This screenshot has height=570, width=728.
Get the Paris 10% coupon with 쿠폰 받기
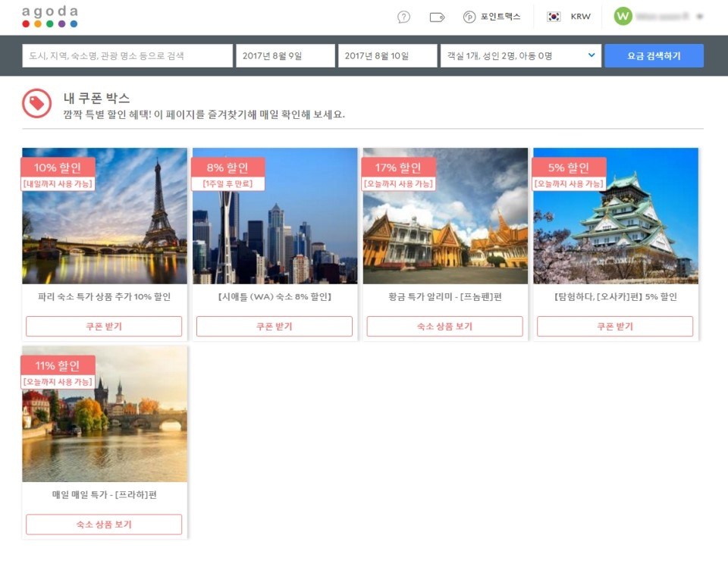coord(104,327)
